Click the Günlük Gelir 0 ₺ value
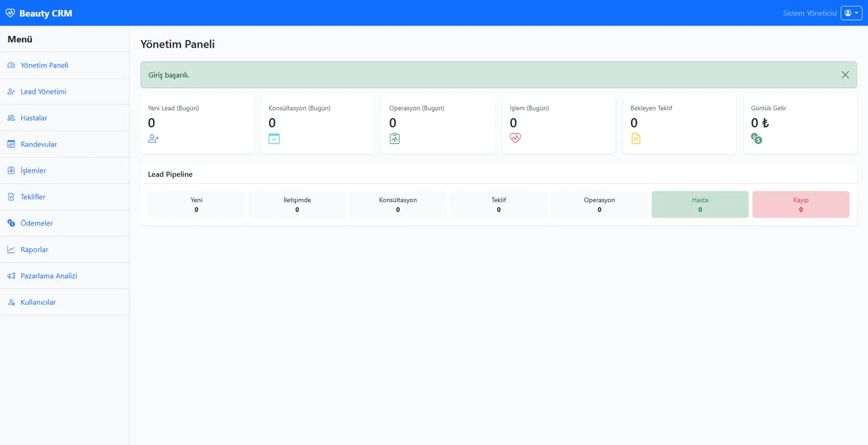868x445 pixels. pyautogui.click(x=759, y=123)
